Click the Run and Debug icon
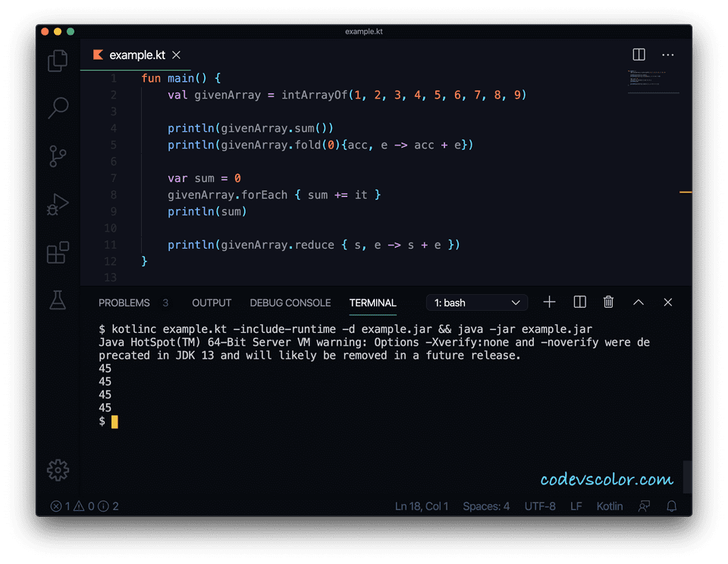 (57, 205)
